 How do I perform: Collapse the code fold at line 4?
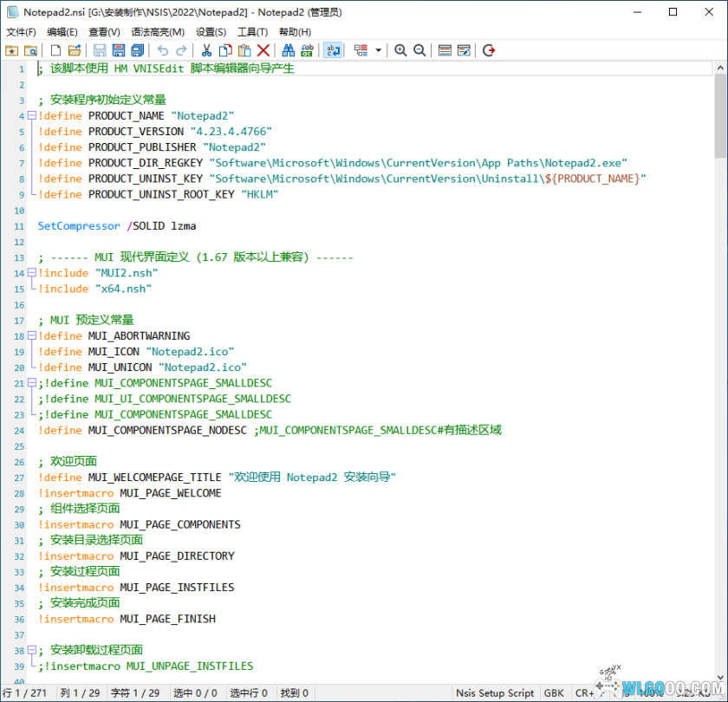[30, 115]
